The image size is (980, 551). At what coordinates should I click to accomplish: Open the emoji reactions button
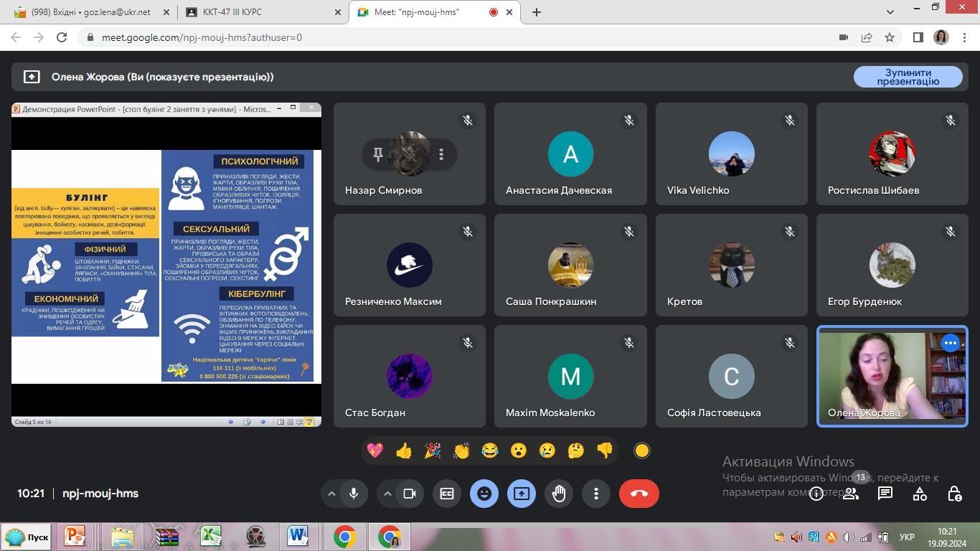(484, 494)
